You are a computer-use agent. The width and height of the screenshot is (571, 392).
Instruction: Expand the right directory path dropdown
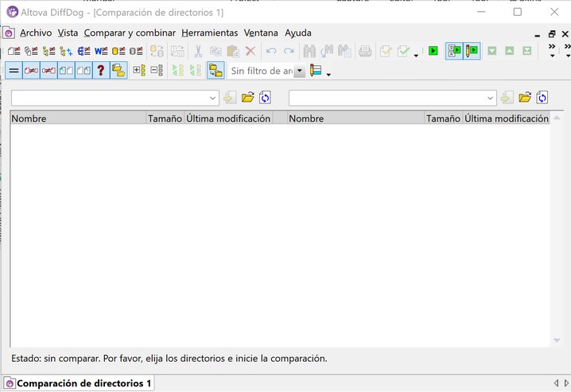point(490,98)
